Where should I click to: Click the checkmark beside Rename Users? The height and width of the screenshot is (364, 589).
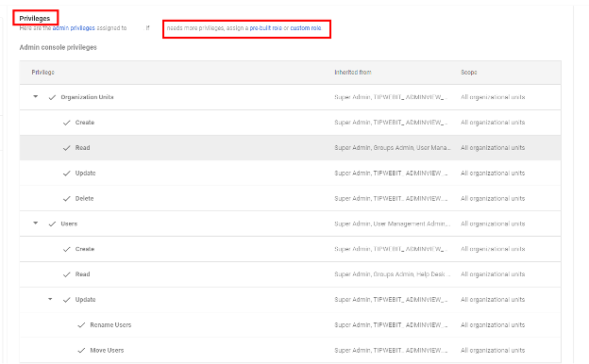coord(81,325)
